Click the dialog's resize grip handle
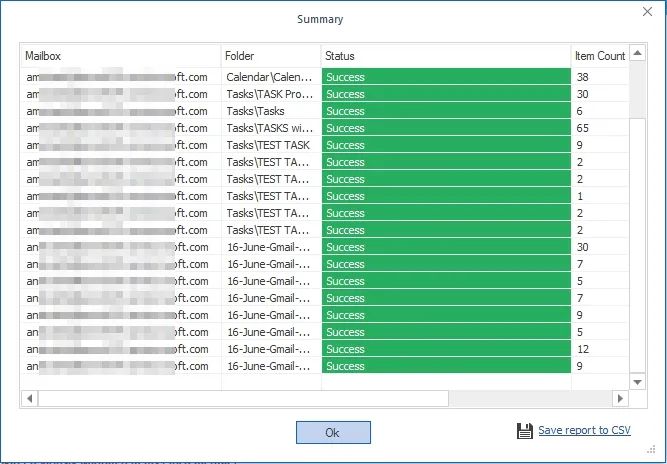This screenshot has width=667, height=464. 651,449
